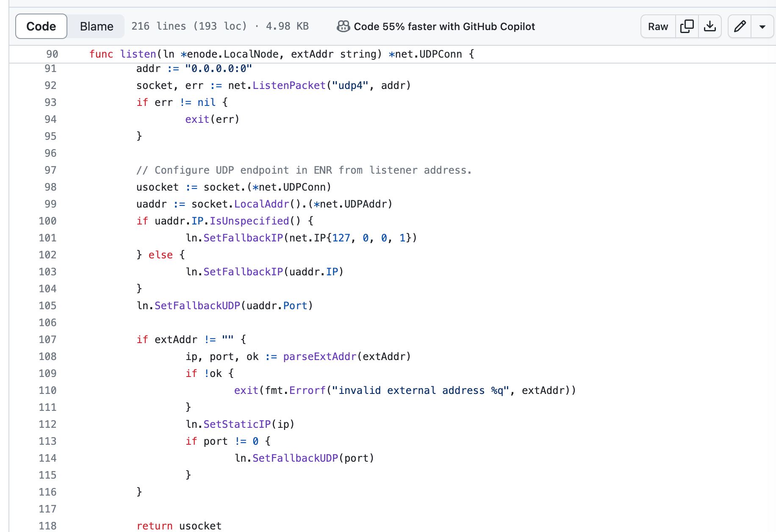
Task: Select line number 100
Action: (47, 221)
